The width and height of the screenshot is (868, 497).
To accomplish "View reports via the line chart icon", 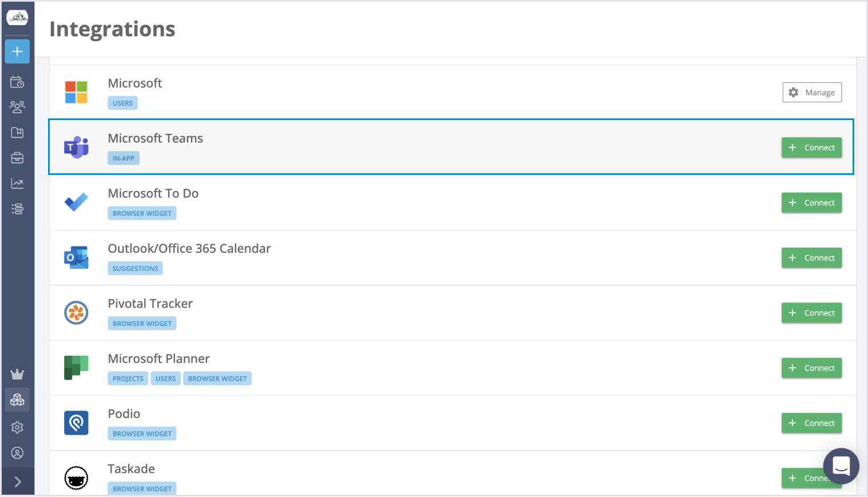I will click(17, 183).
